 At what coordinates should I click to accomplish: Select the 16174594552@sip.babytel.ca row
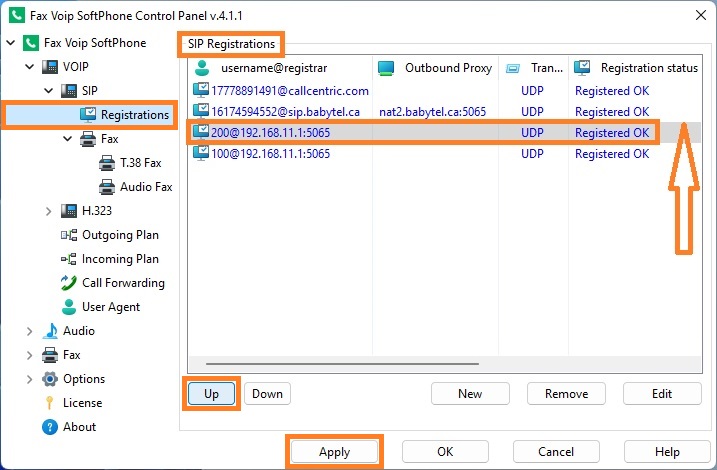[x=444, y=112]
